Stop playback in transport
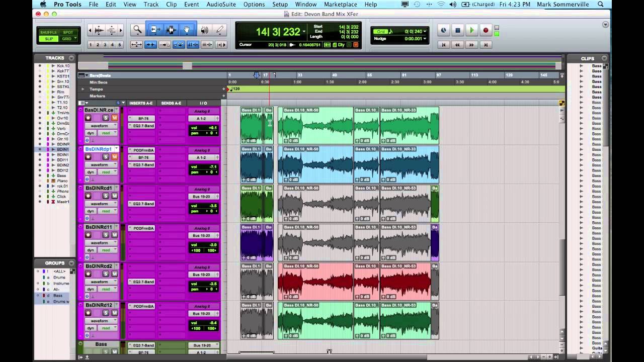 457,30
